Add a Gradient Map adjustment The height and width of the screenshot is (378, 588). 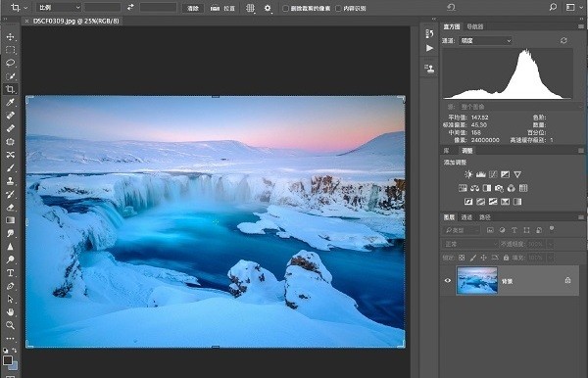pos(517,202)
